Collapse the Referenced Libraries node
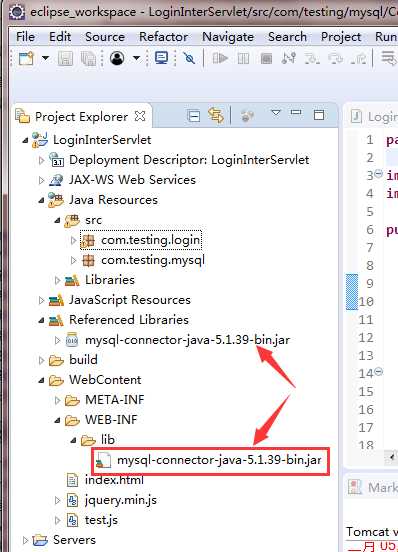The height and width of the screenshot is (552, 398). pyautogui.click(x=41, y=321)
